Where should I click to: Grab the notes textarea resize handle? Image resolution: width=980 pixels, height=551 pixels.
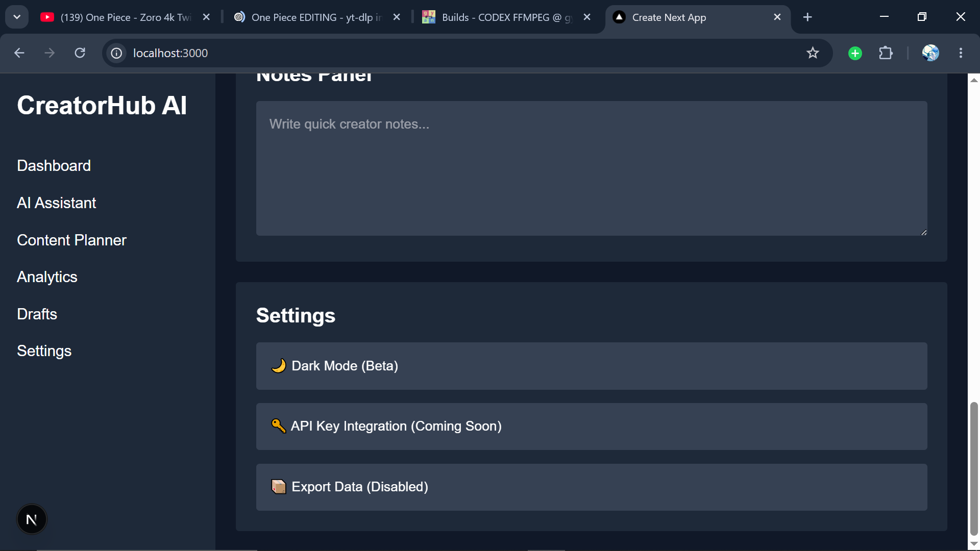(923, 232)
